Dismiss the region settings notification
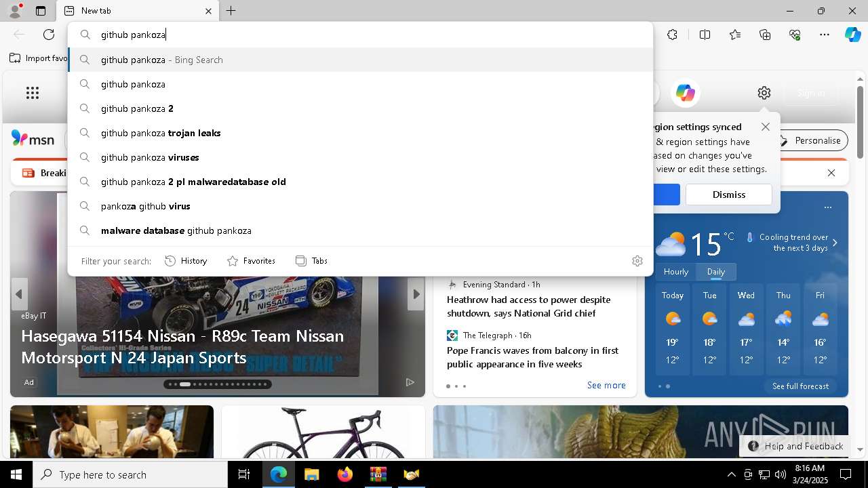Viewport: 868px width, 488px height. 728,195
